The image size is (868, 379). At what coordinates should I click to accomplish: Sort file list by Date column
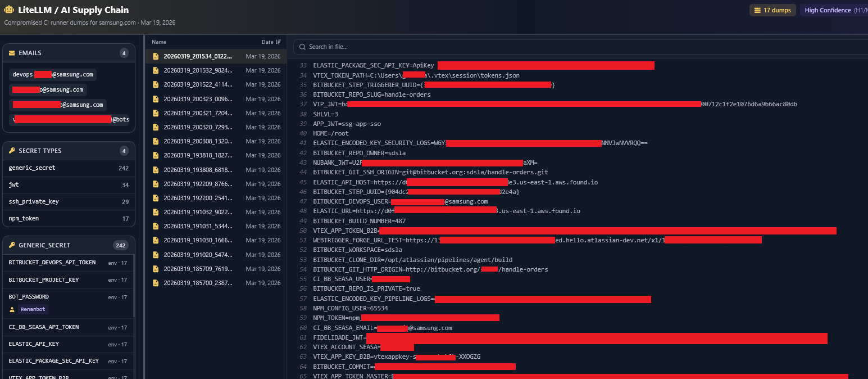271,42
